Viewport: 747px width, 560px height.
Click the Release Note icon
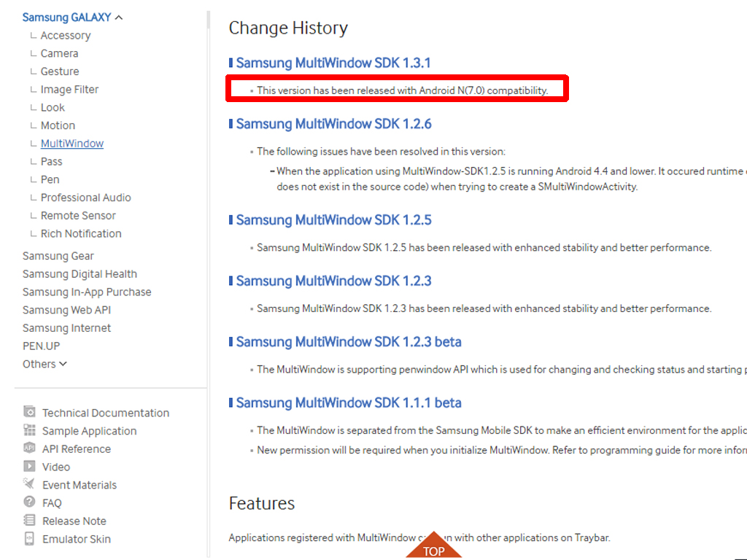click(x=29, y=521)
